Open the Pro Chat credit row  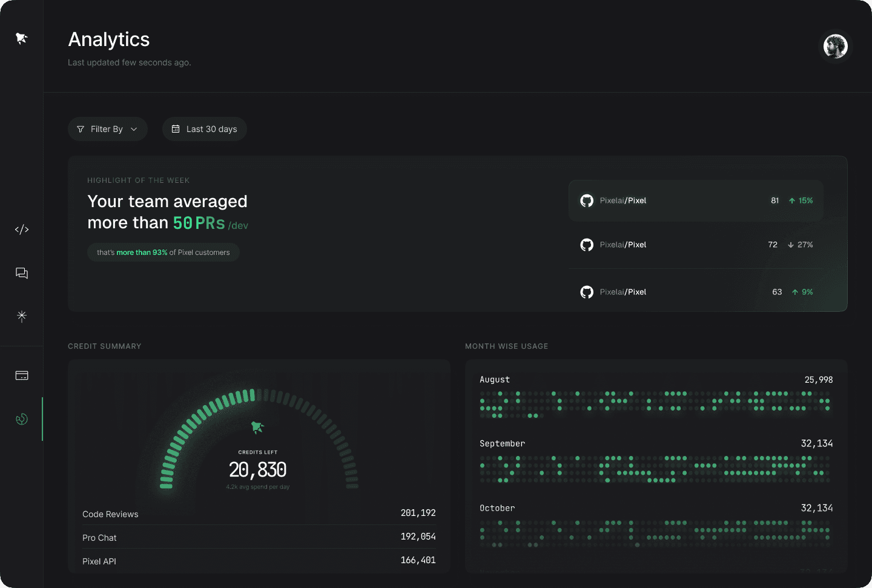point(259,537)
